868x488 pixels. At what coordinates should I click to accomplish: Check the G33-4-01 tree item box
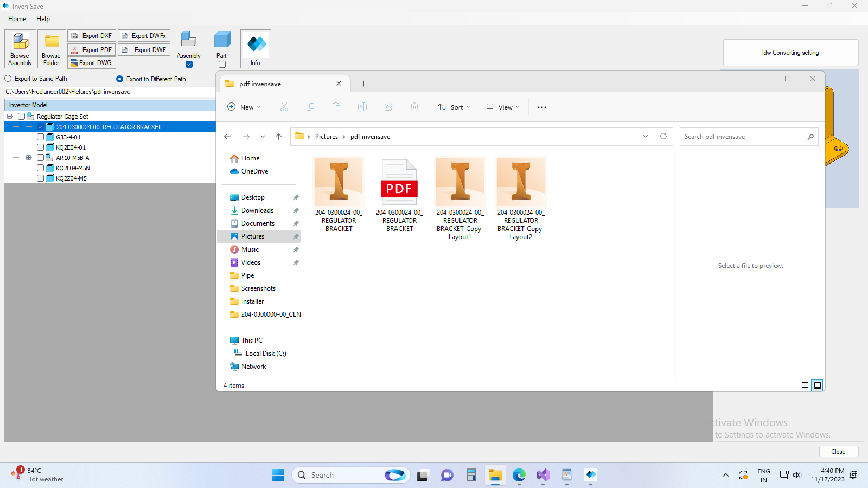40,137
